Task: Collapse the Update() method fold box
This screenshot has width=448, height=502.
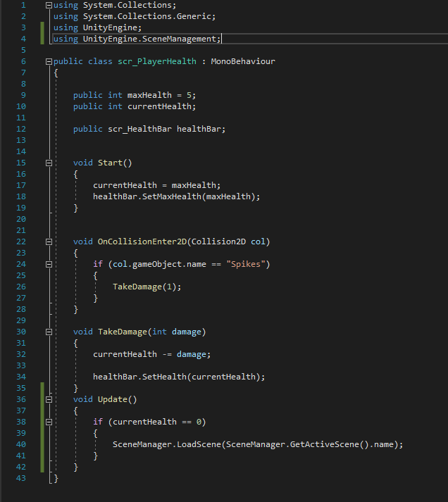Action: coord(49,399)
